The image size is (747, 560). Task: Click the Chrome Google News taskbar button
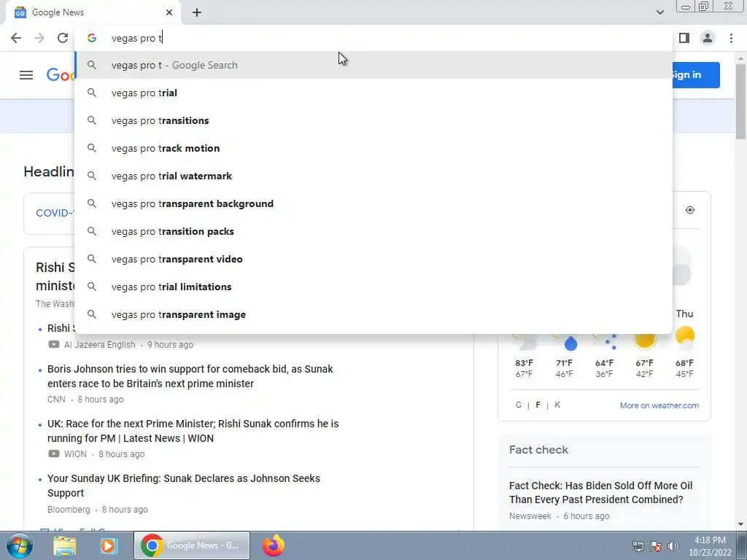point(192,545)
